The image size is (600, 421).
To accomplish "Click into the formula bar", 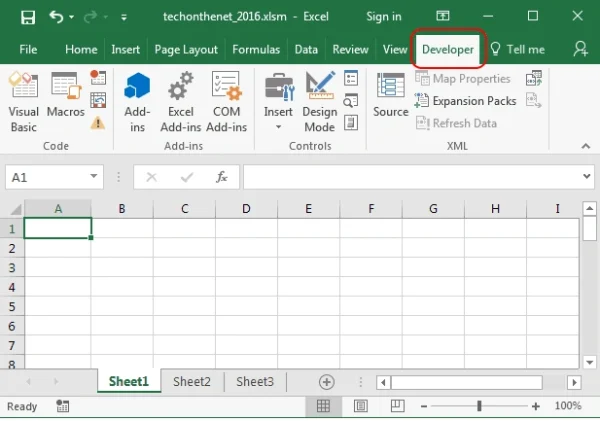I will [x=412, y=177].
